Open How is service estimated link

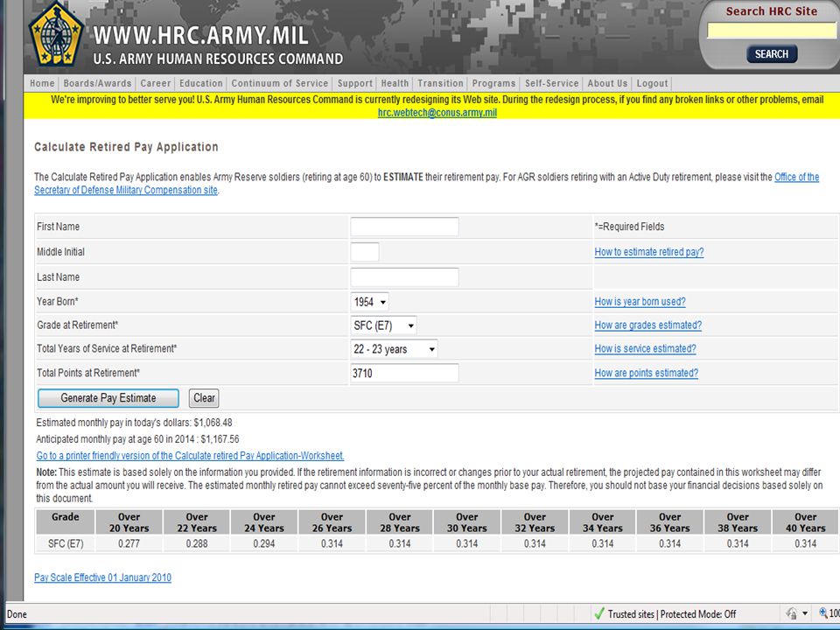tap(646, 349)
